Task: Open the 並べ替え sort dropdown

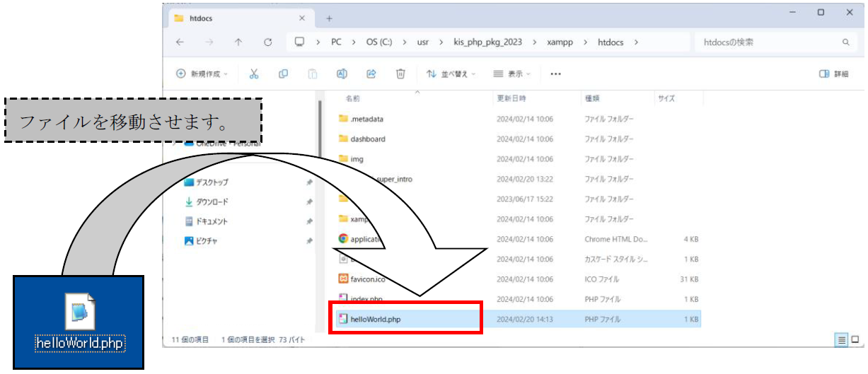Action: pos(451,74)
